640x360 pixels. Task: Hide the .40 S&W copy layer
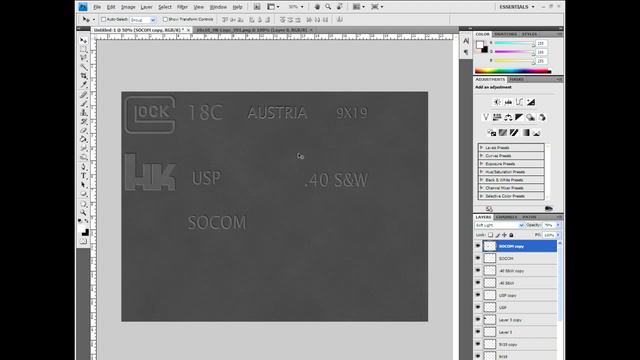pos(478,271)
